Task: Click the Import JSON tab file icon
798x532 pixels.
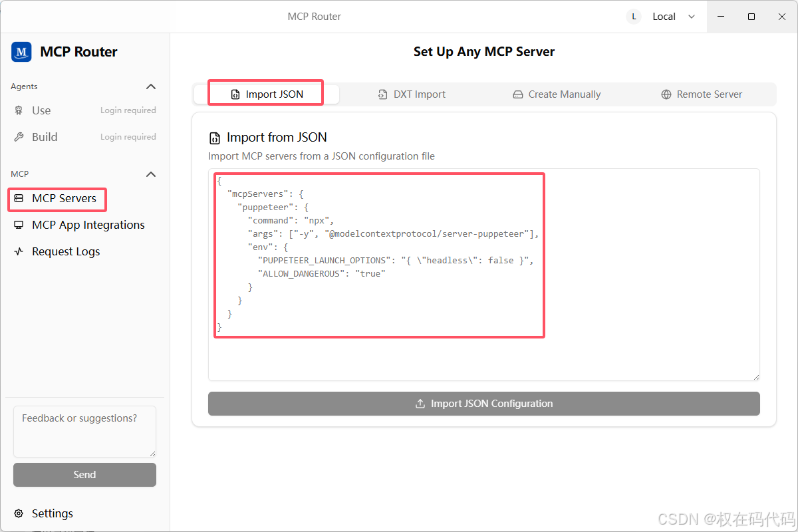Action: click(235, 94)
